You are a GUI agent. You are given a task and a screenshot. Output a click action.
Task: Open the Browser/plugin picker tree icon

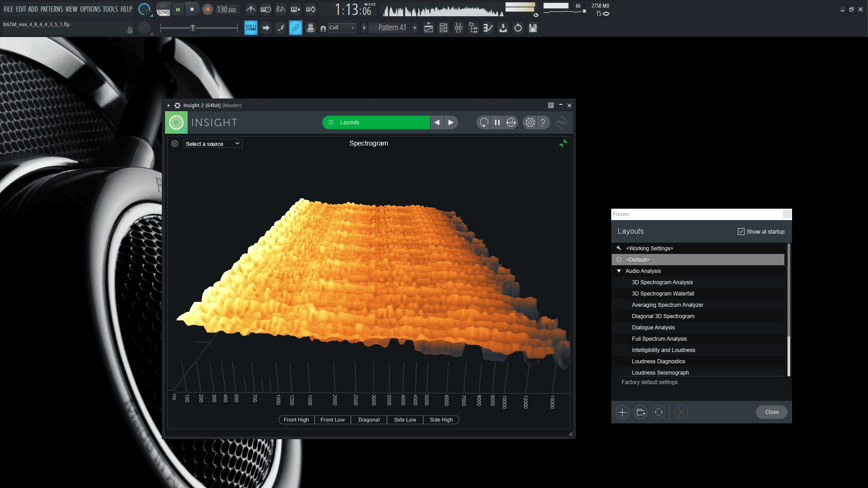(x=473, y=28)
